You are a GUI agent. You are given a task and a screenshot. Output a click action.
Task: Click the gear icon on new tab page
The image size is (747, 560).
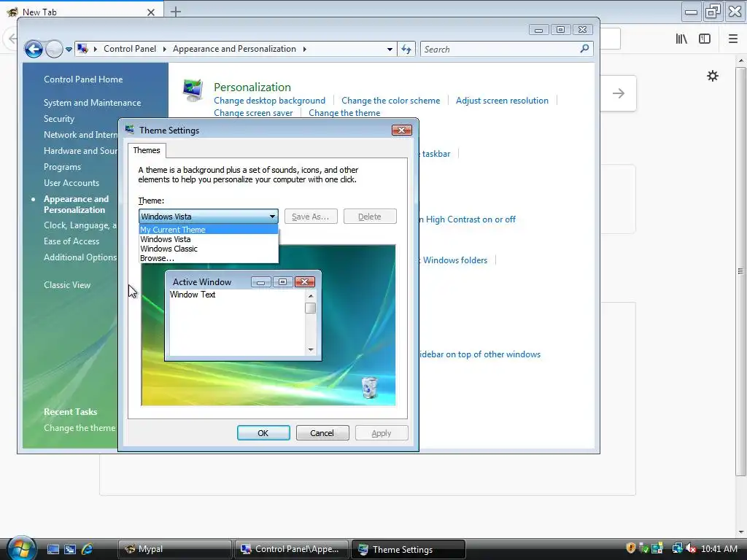713,76
